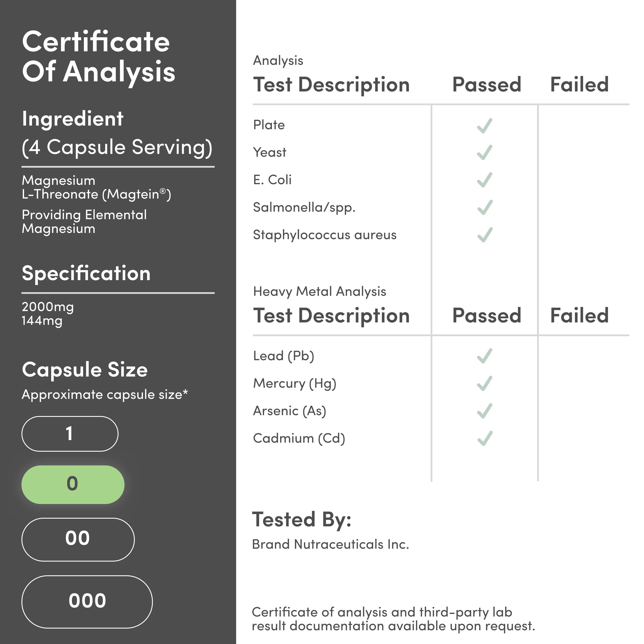
Task: Click the Salmonella/spp. passed checkmark
Action: (x=484, y=207)
